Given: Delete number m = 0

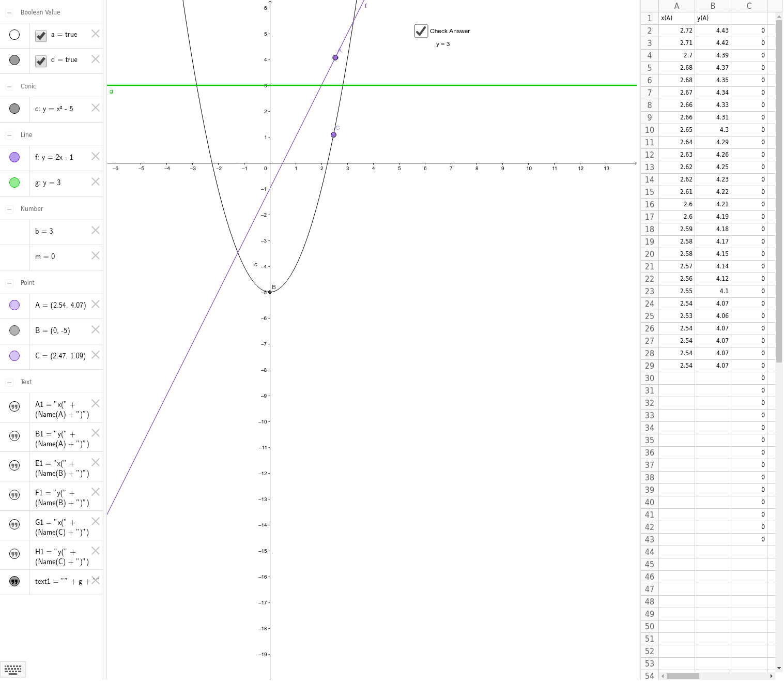Looking at the screenshot, I should 96,255.
